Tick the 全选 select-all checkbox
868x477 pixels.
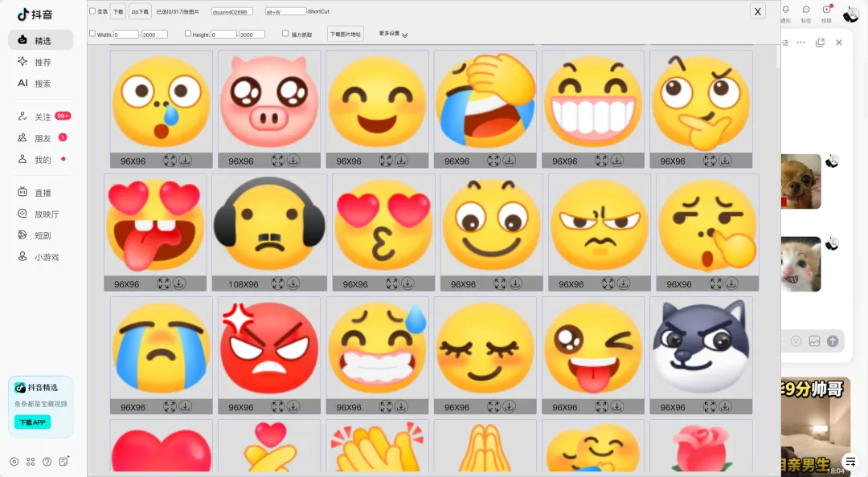pos(92,11)
